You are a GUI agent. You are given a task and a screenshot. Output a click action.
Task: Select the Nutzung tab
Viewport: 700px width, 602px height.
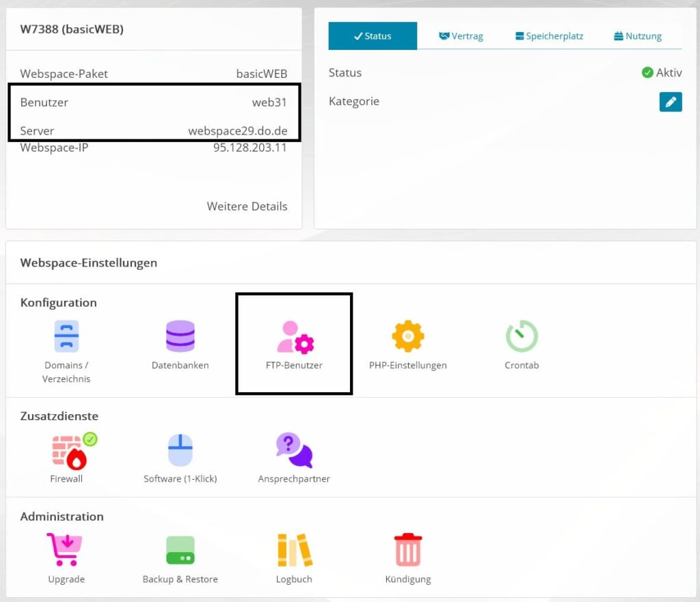click(638, 36)
